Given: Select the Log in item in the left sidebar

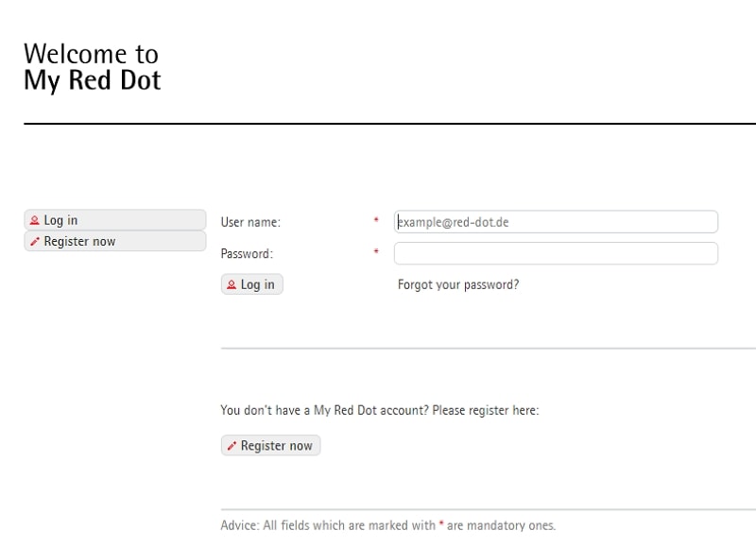Looking at the screenshot, I should 114,220.
